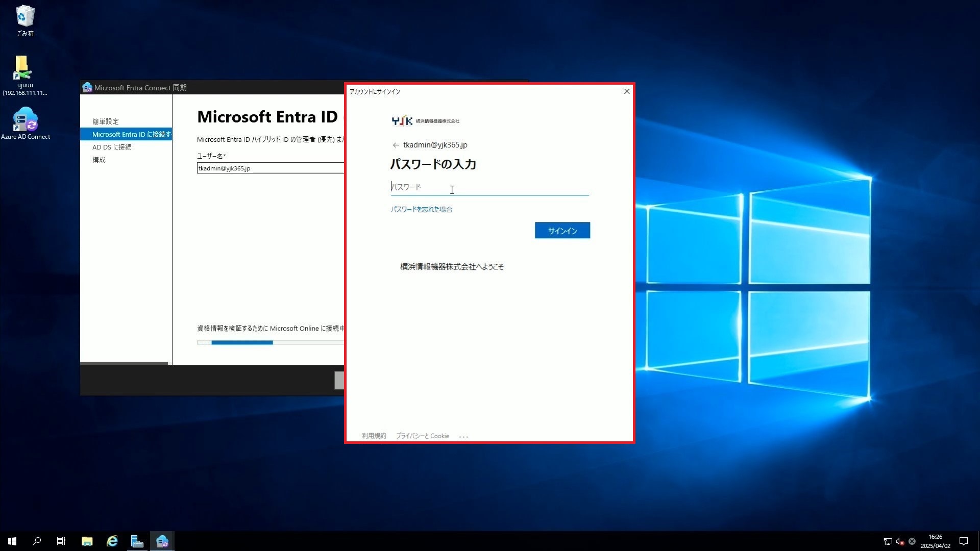
Task: Click the パスワードを忘れた場合 link
Action: (421, 210)
